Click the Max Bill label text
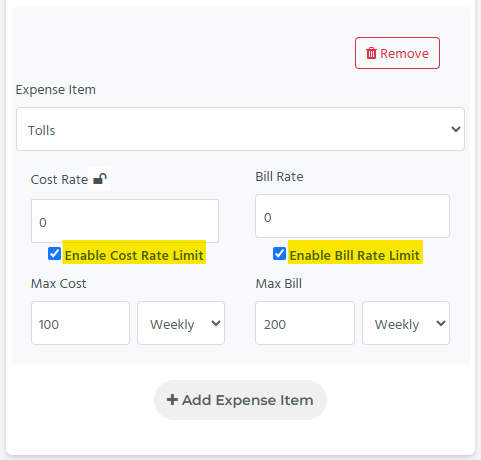The image size is (481, 460). [x=279, y=284]
